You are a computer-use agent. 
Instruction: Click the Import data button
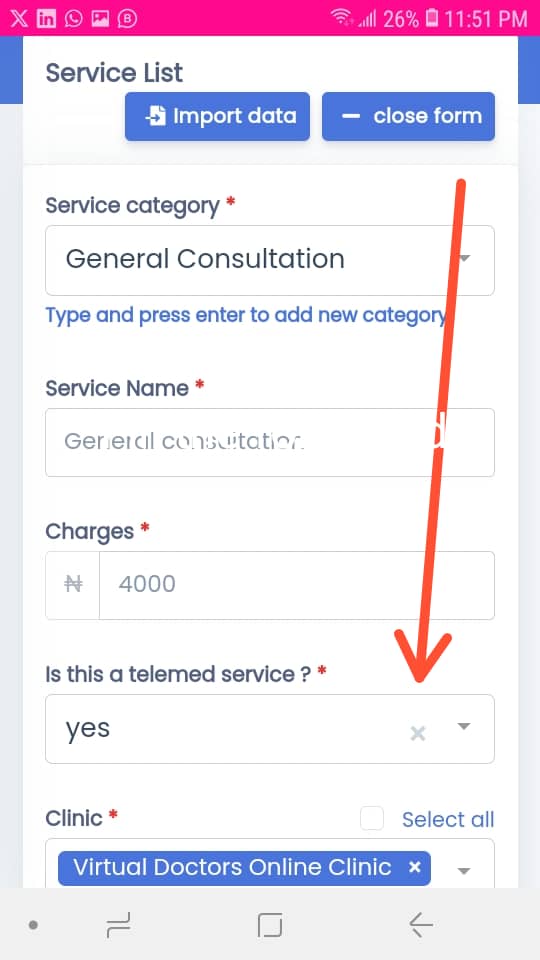(217, 116)
